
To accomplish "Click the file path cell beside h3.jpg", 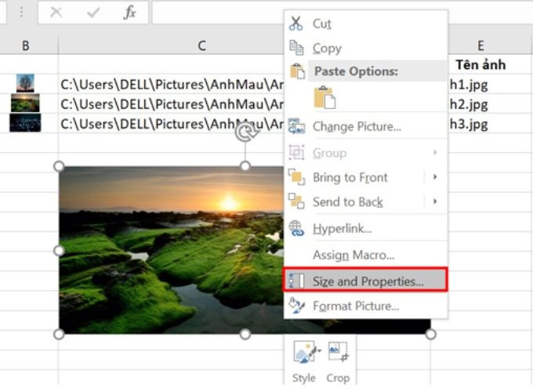I will click(x=171, y=124).
